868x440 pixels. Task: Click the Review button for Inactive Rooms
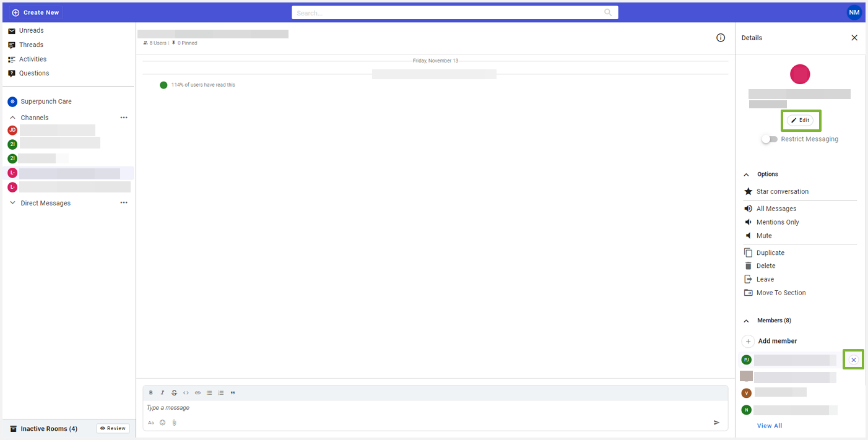pos(113,428)
